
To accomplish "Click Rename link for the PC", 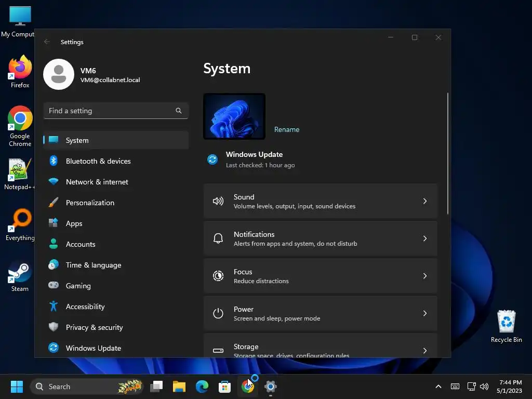I will coord(287,129).
